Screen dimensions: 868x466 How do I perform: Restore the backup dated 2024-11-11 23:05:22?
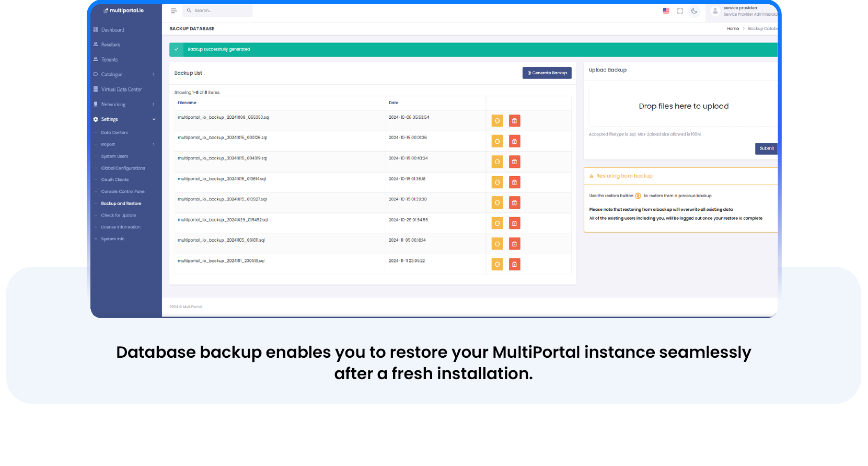497,264
